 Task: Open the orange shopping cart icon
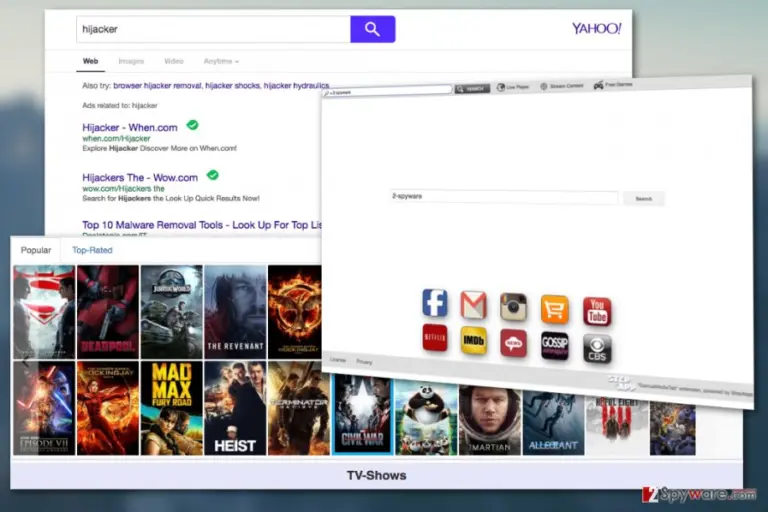554,309
